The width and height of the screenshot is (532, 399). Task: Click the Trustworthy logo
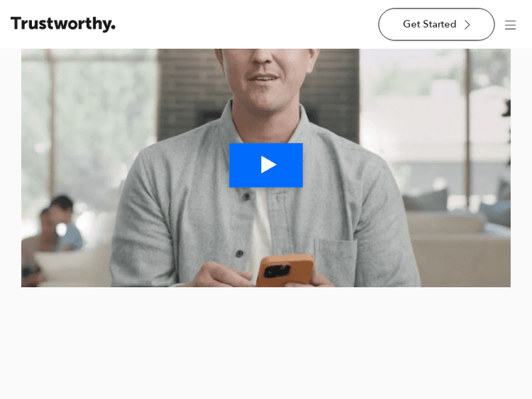pyautogui.click(x=63, y=24)
